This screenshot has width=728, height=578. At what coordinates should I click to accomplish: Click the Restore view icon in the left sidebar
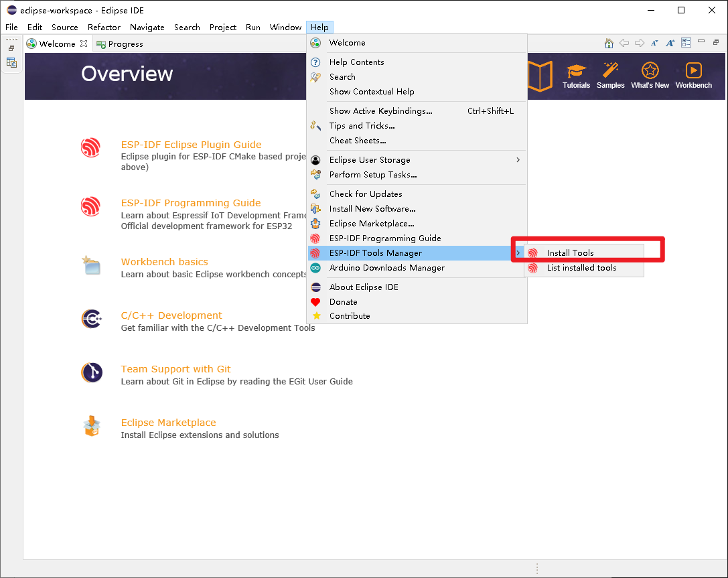[11, 47]
